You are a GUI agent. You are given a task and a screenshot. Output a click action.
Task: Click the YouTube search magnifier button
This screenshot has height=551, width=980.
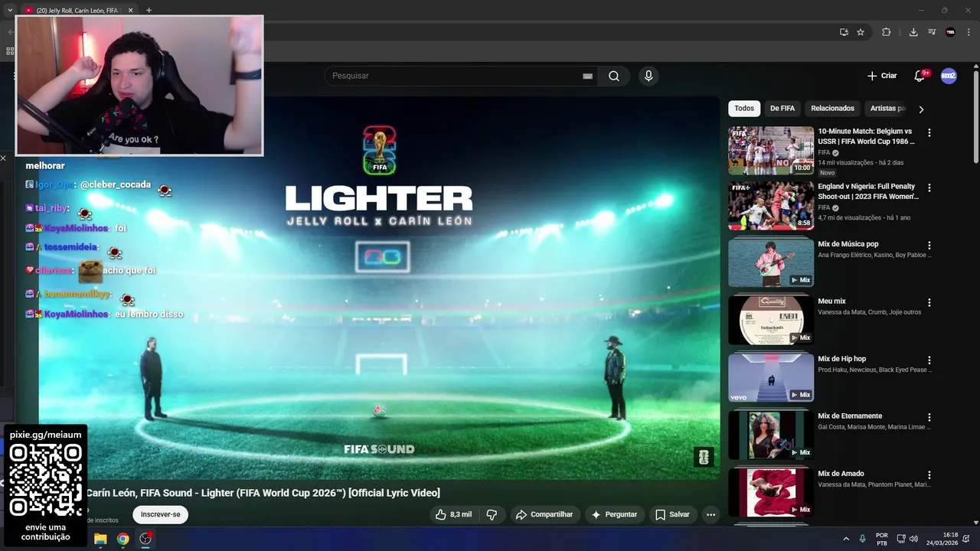(x=614, y=76)
